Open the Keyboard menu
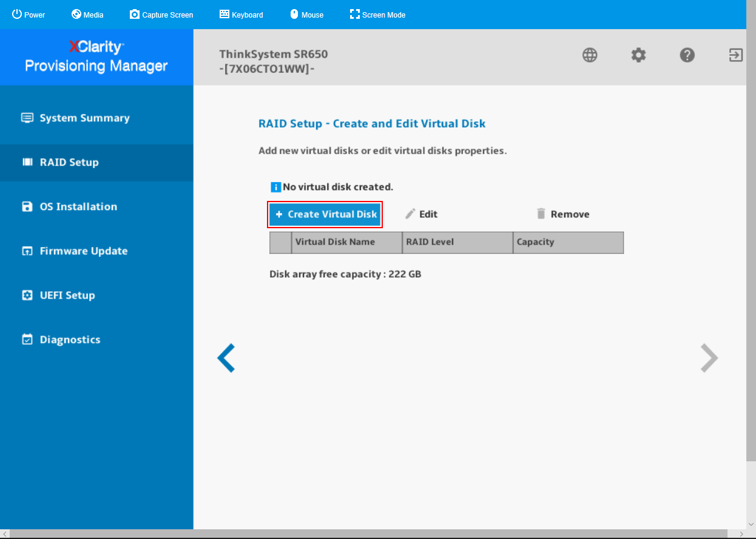 pos(241,15)
